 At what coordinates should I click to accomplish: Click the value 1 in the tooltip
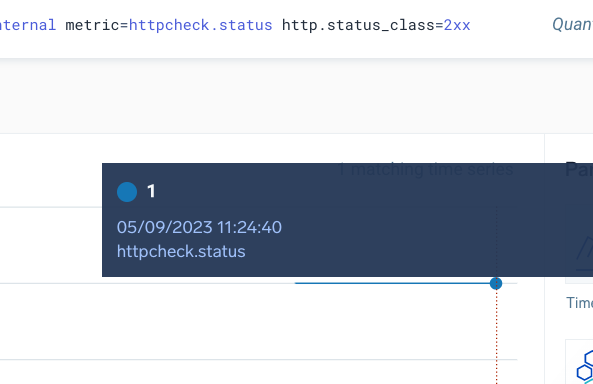[x=151, y=191]
